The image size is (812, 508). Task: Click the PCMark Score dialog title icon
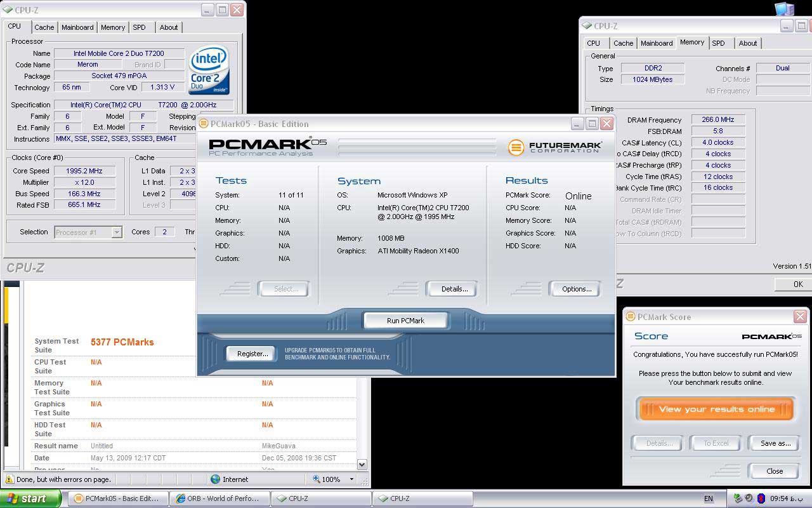tap(631, 317)
